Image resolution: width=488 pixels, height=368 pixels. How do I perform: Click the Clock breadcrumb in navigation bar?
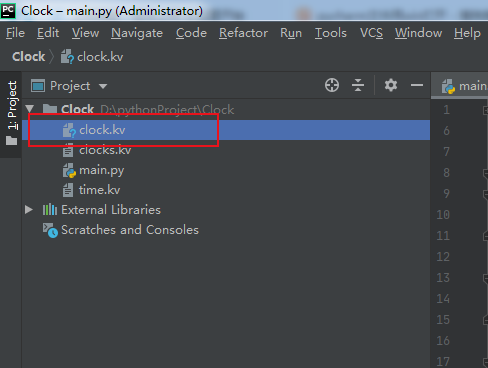29,57
